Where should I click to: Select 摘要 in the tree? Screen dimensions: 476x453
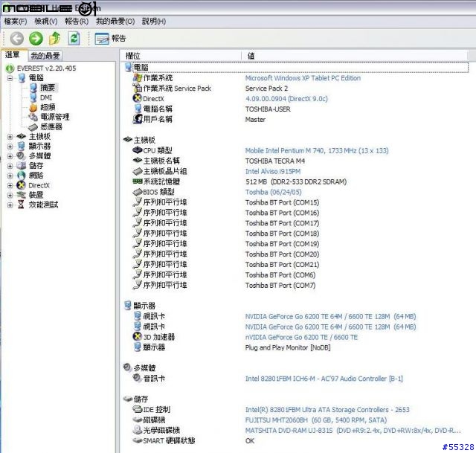tap(48, 88)
